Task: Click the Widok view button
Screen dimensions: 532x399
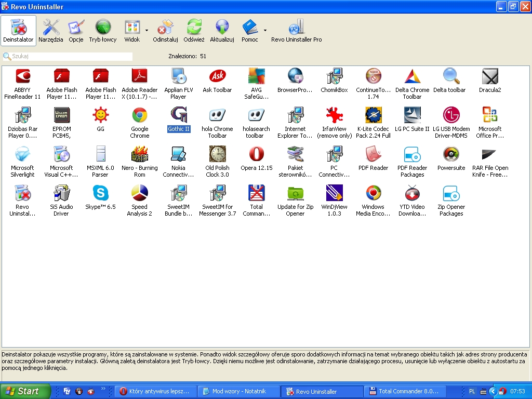Action: [x=132, y=30]
